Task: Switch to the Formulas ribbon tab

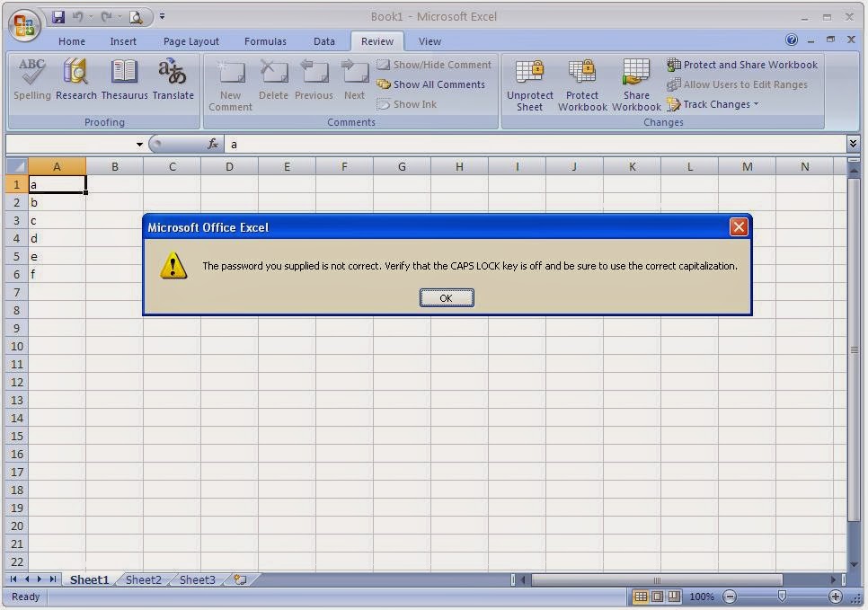Action: tap(265, 41)
